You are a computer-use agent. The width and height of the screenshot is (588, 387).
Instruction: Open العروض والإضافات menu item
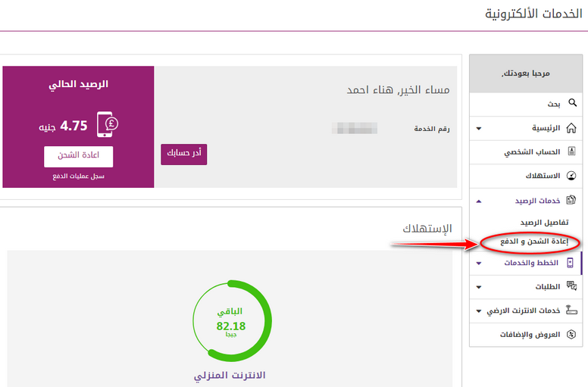point(526,335)
